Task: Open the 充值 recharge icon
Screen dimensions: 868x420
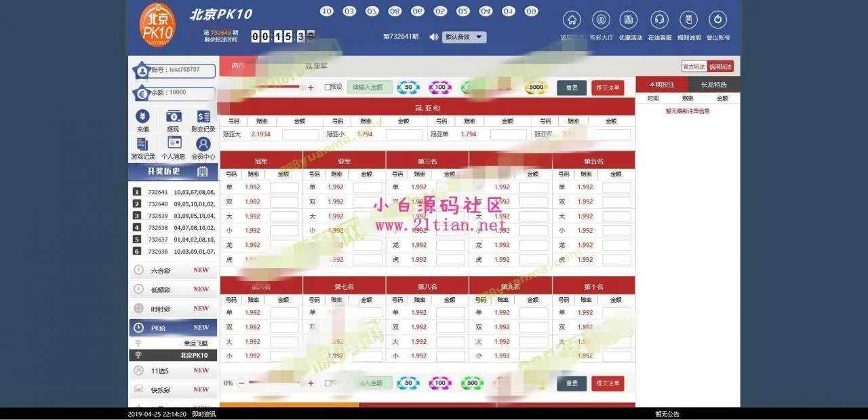Action: pos(142,117)
